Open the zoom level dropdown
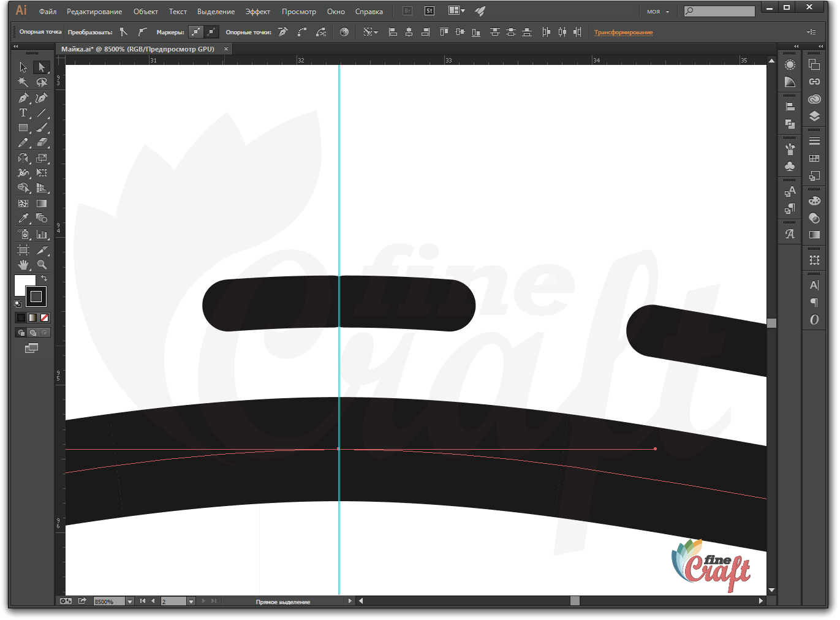Screen dimensions: 840x620 coord(129,602)
